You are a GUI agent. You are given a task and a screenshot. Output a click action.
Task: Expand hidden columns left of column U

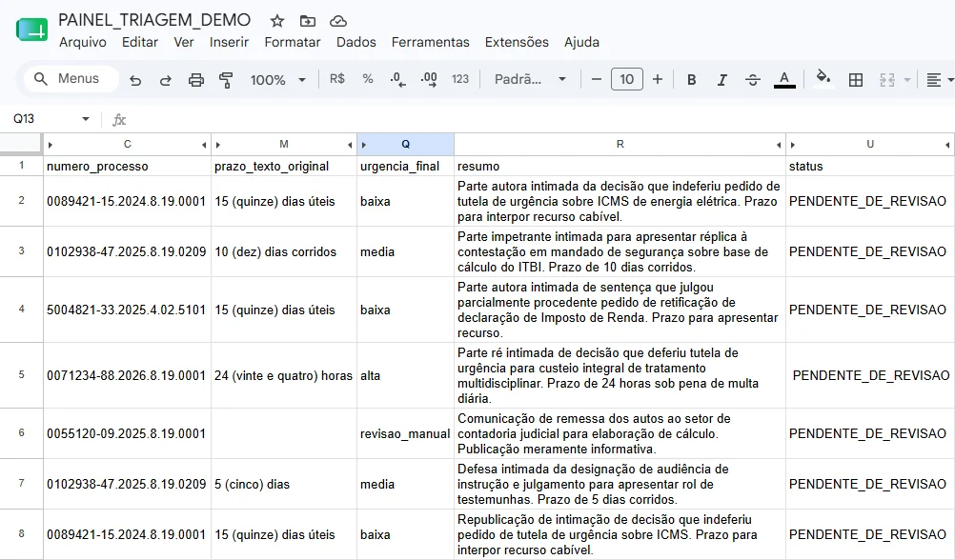792,145
